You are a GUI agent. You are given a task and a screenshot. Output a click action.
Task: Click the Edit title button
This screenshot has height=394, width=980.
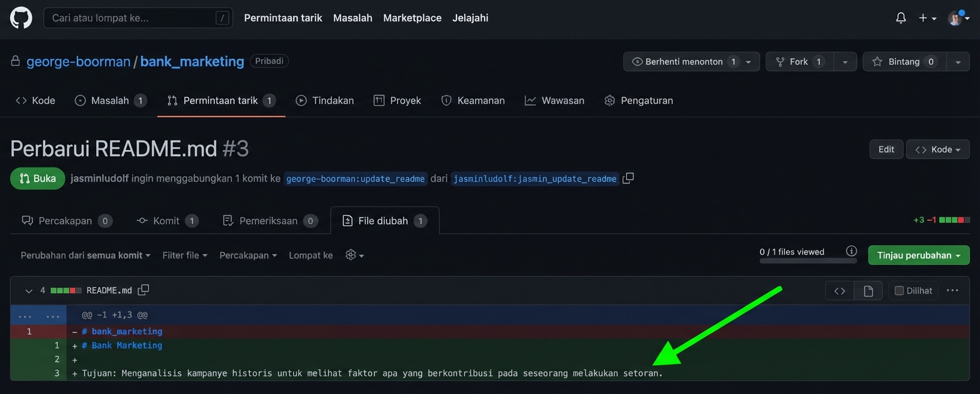(x=886, y=150)
